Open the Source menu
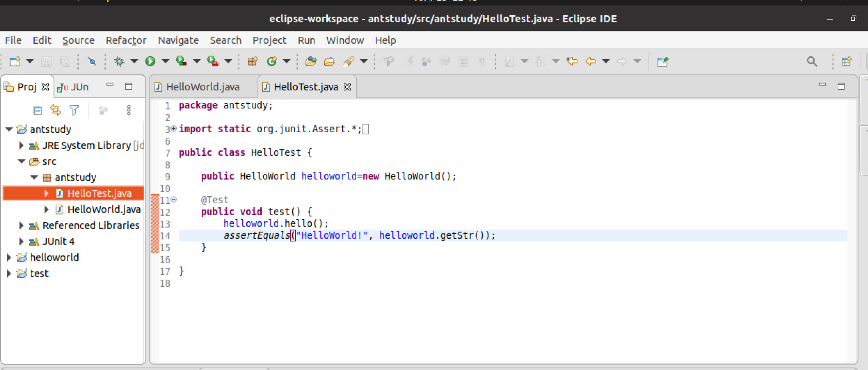Screen dimensions: 868x370 pos(78,40)
